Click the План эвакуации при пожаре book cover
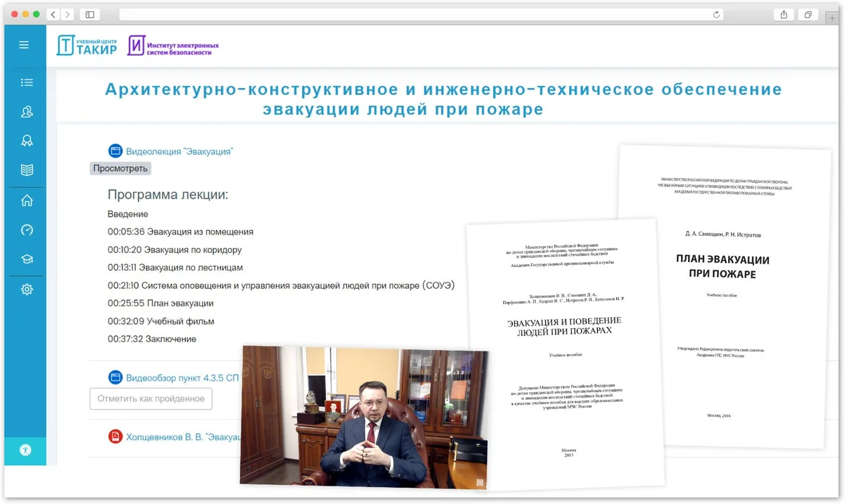Image resolution: width=845 pixels, height=504 pixels. point(722,296)
